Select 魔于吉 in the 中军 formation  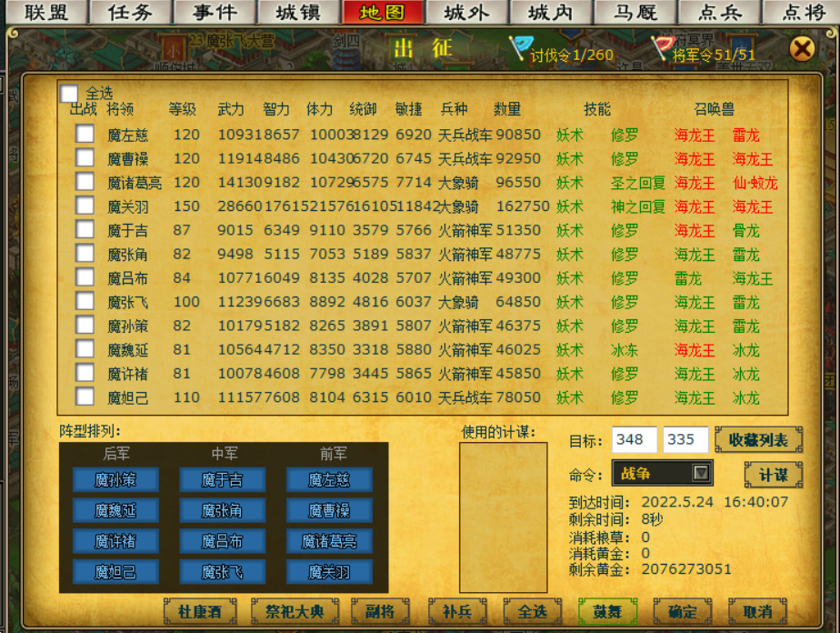click(223, 479)
